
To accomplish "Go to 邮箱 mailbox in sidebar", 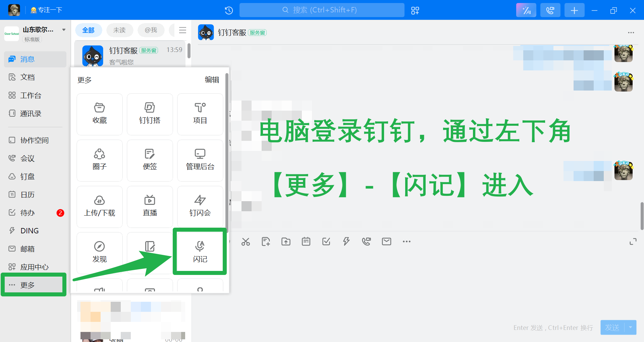I will (x=35, y=249).
